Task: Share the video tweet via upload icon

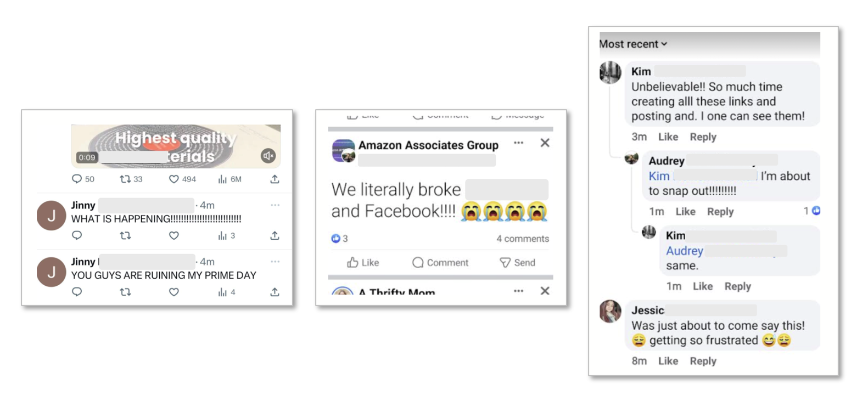Action: [x=275, y=179]
